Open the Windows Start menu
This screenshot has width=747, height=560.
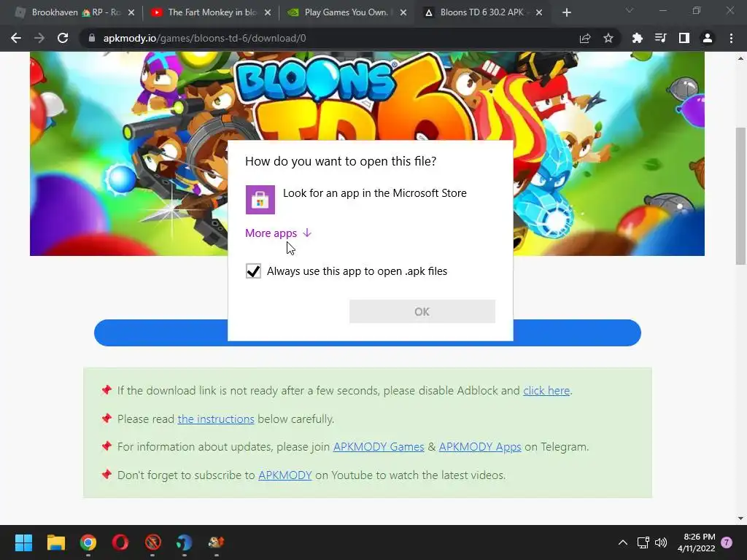pyautogui.click(x=23, y=542)
